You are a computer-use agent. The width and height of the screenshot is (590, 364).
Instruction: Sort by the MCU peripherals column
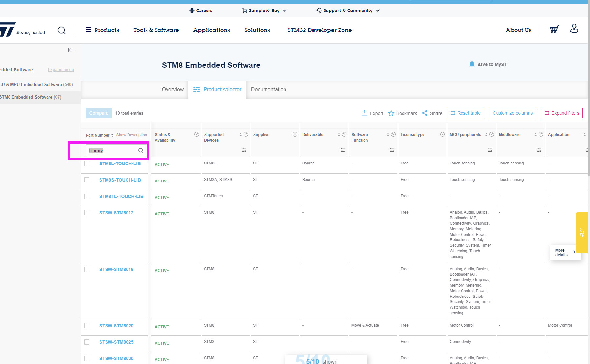486,135
